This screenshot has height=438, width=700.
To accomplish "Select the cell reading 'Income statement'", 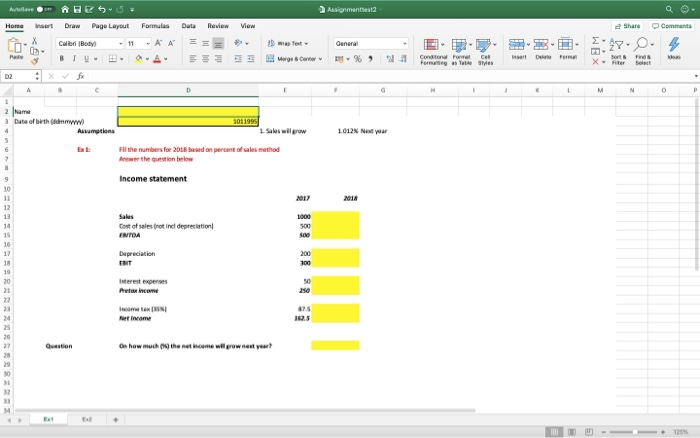I will click(153, 179).
